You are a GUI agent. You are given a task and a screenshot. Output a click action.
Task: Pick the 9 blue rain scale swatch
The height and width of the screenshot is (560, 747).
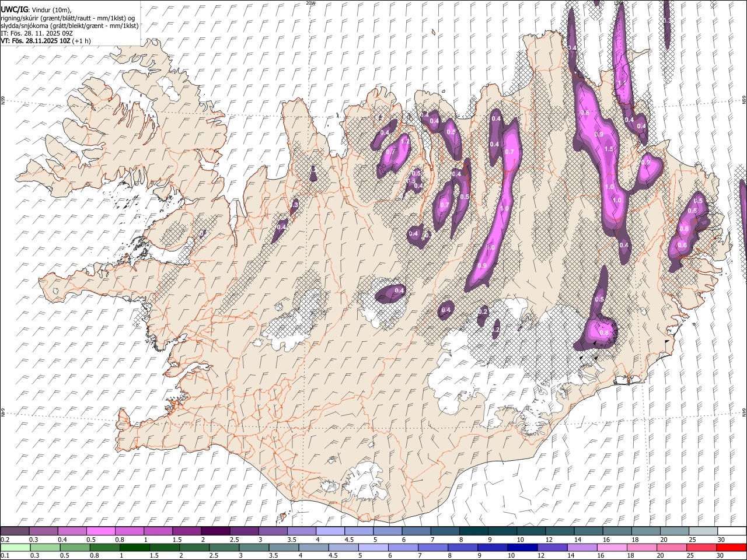[493, 547]
